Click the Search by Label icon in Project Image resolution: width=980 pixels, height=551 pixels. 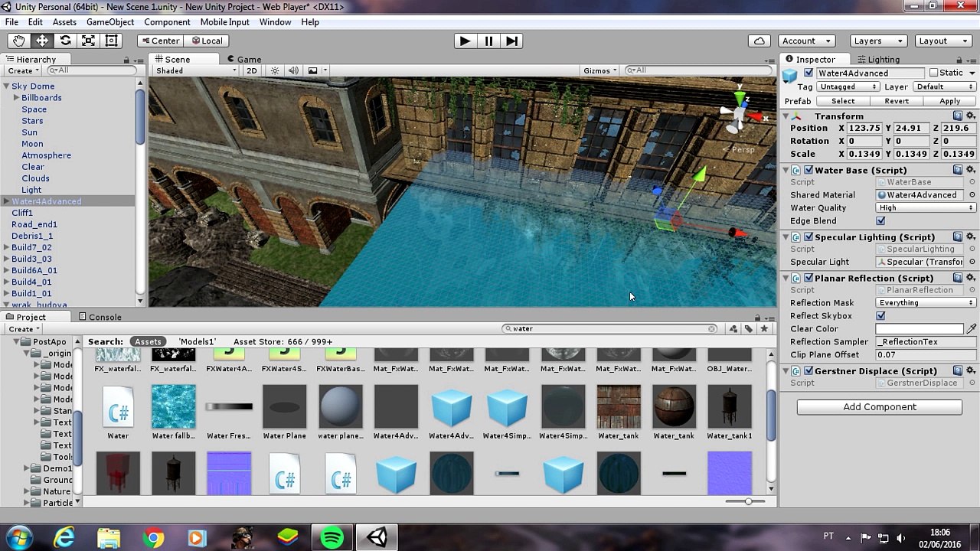point(749,329)
